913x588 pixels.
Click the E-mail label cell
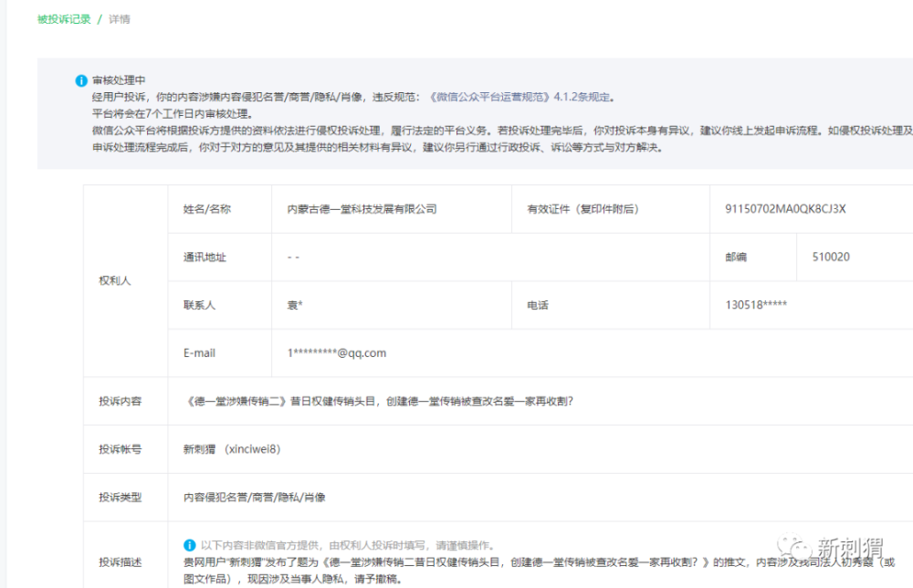(x=219, y=352)
